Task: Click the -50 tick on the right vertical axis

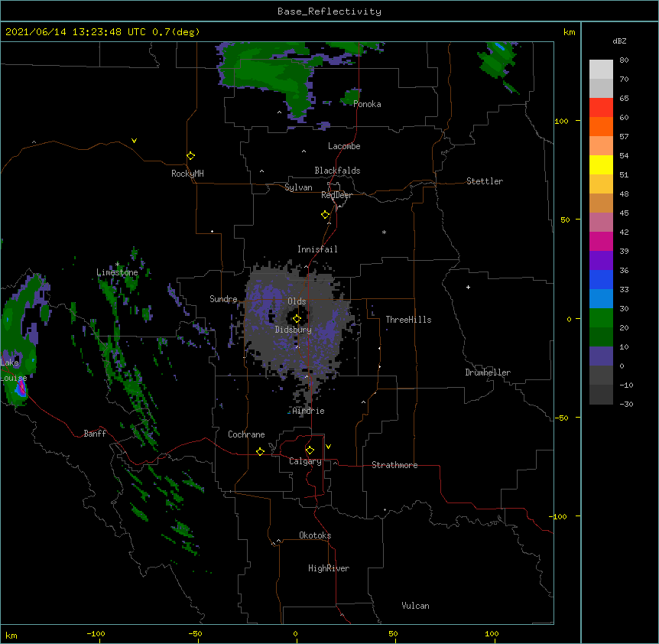Action: pyautogui.click(x=561, y=418)
